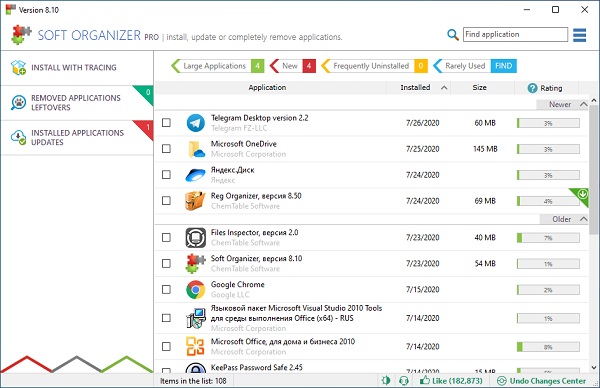Click Telegram's install date 7/26/2020

pos(422,123)
